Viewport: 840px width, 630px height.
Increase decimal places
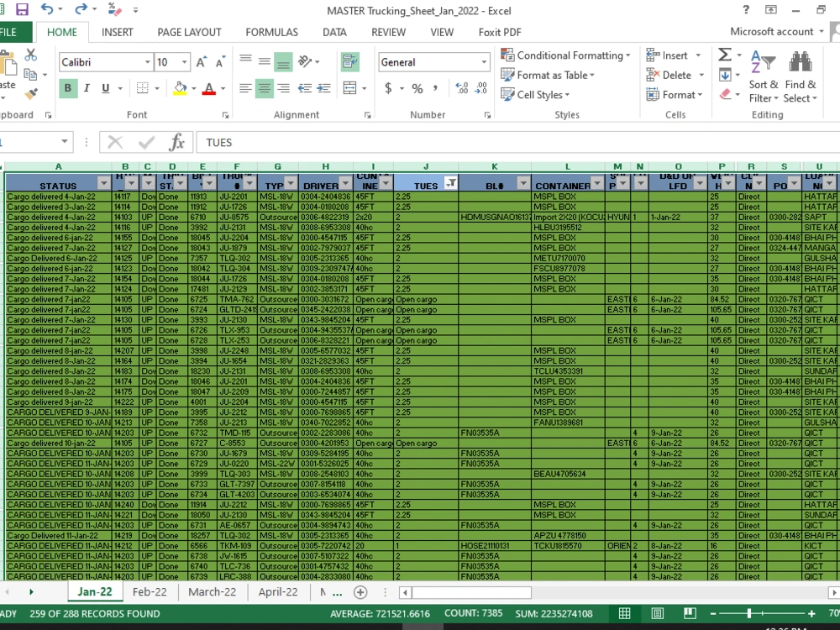click(x=462, y=88)
